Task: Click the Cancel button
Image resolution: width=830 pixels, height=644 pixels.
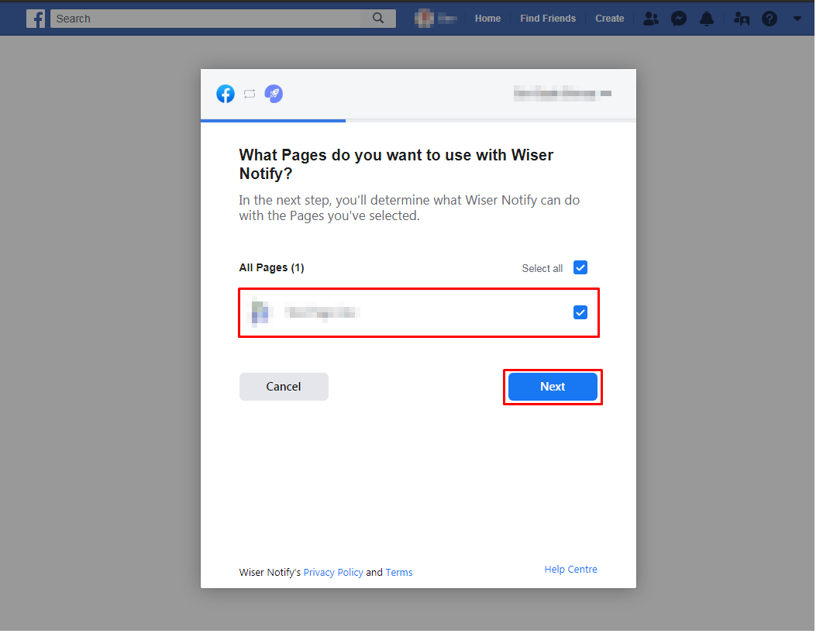Action: click(284, 387)
